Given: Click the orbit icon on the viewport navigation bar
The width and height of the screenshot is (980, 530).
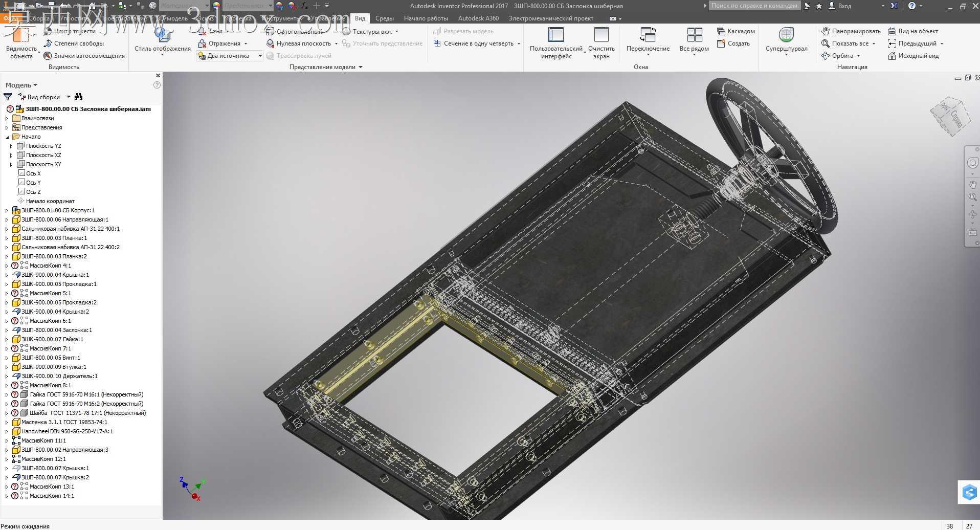Looking at the screenshot, I should (972, 215).
